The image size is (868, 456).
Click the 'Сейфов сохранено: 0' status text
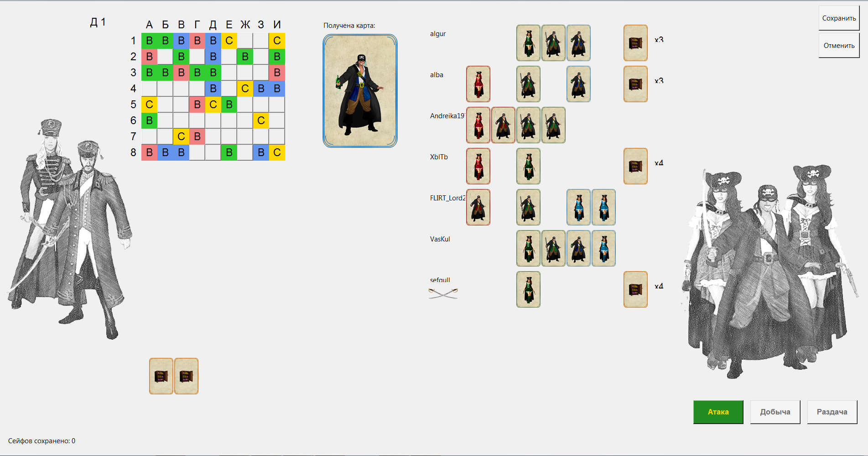coord(42,441)
